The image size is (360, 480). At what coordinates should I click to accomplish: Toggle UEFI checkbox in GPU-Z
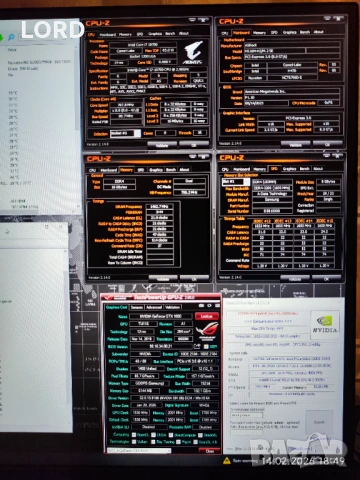pos(206,347)
